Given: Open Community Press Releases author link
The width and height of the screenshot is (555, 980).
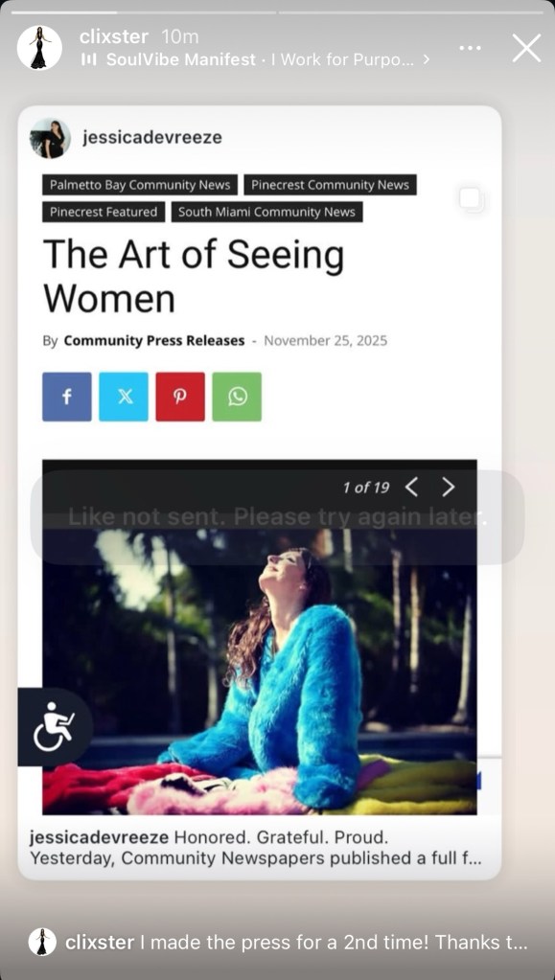Looking at the screenshot, I should pyautogui.click(x=154, y=341).
